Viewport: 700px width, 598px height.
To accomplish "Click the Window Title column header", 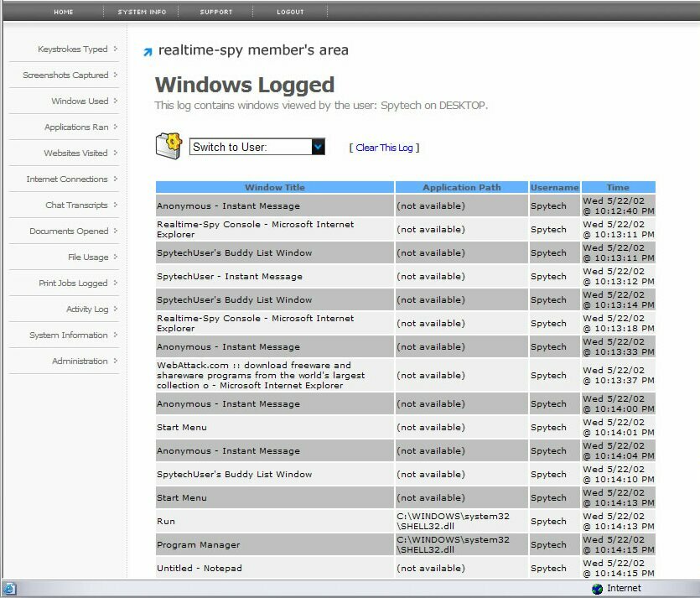I will point(275,188).
